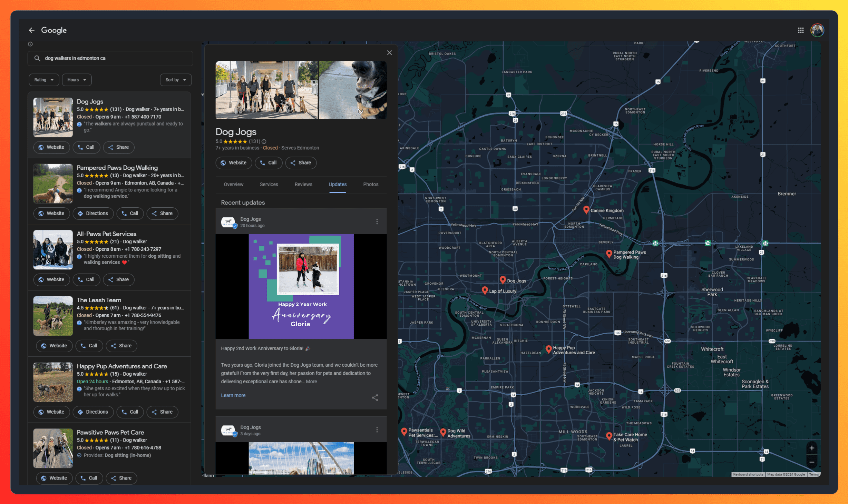848x504 pixels.
Task: Open the Rating filter dropdown
Action: 44,80
